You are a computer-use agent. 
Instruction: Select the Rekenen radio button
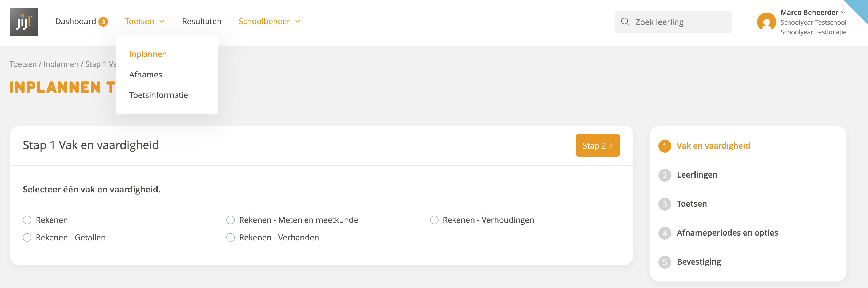pos(27,220)
